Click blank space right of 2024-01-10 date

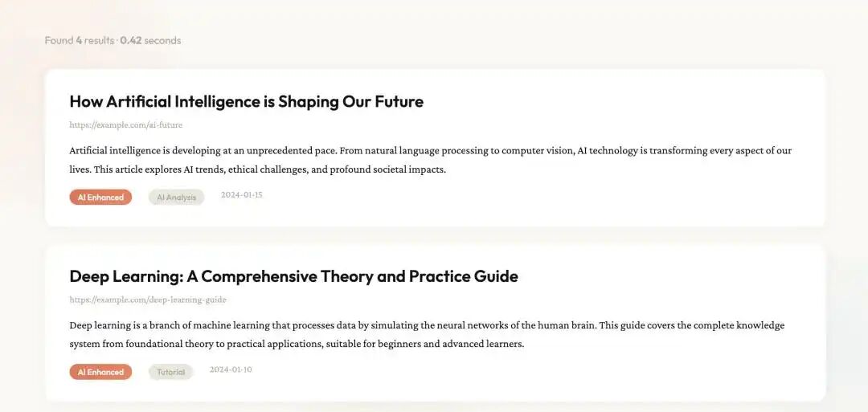(x=522, y=372)
